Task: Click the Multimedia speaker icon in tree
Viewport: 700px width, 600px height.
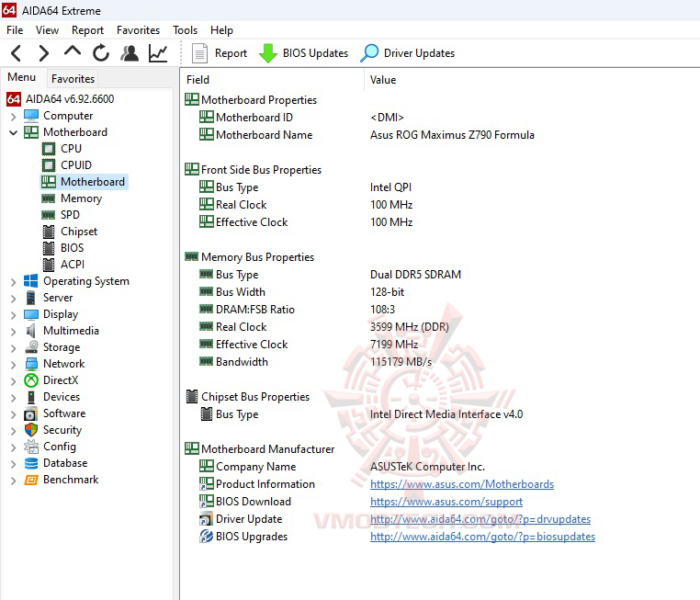Action: point(30,331)
